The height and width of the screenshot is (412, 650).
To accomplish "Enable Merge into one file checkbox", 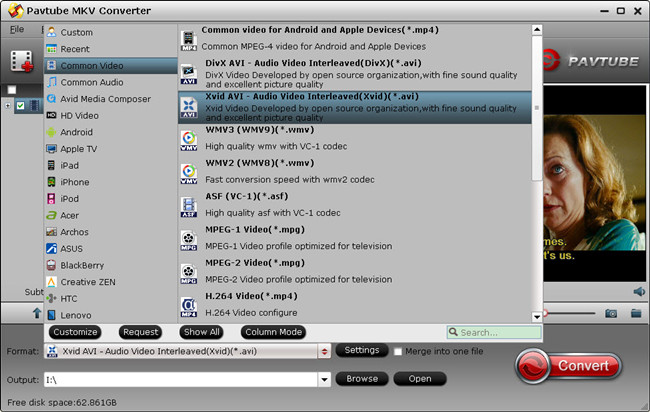I will [399, 352].
